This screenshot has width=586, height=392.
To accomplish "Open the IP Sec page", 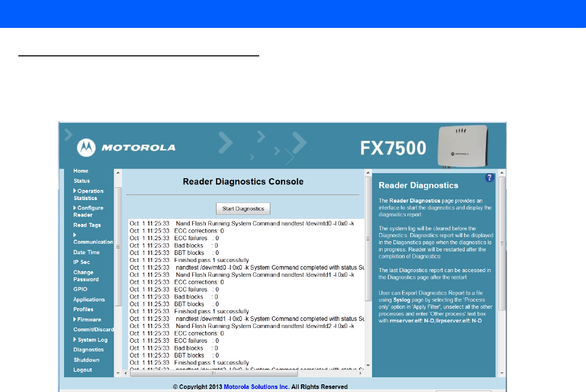I will click(x=81, y=262).
